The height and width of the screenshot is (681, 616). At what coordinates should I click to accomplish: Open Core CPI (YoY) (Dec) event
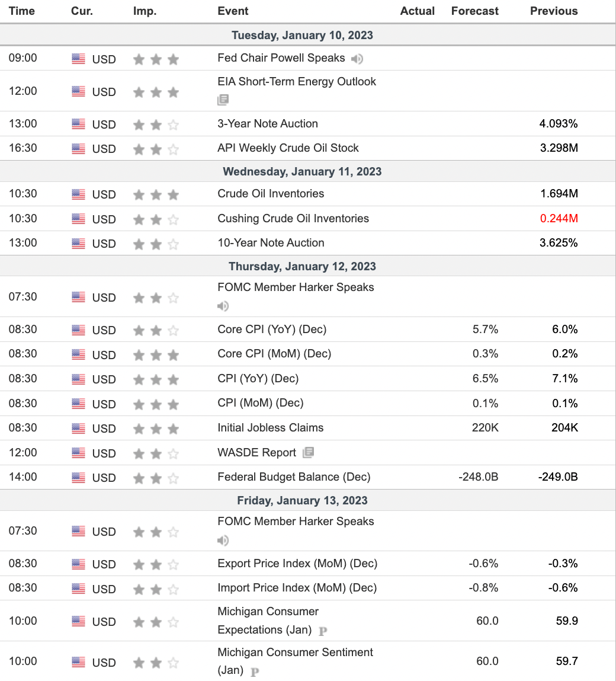click(272, 329)
